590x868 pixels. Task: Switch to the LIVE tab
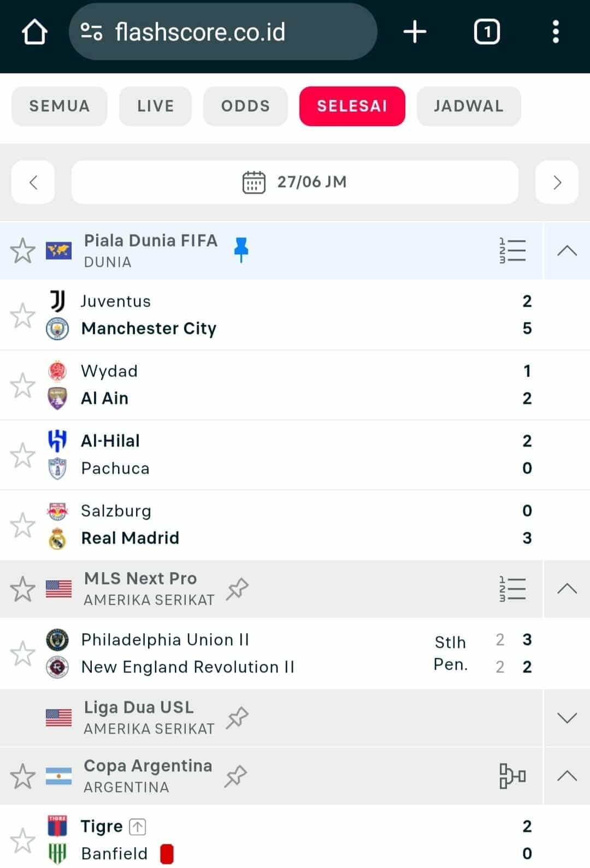coord(156,106)
